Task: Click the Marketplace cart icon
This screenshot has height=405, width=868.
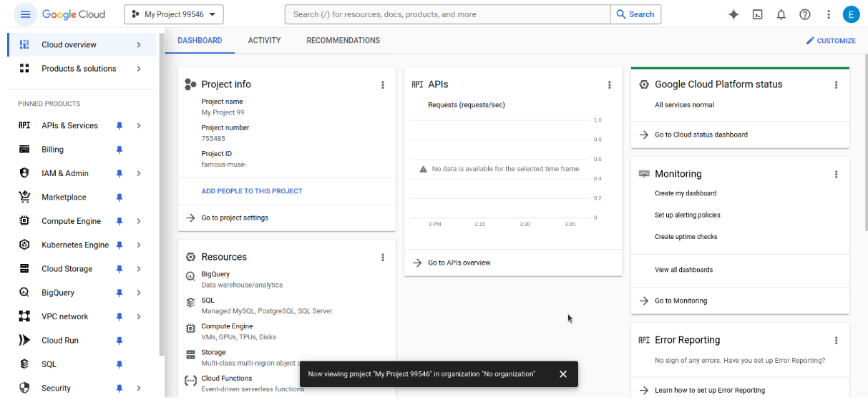Action: pyautogui.click(x=24, y=197)
